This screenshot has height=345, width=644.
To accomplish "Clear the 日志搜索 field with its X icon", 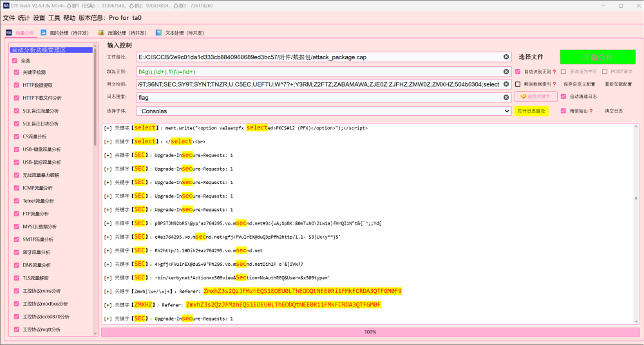I will click(x=506, y=97).
